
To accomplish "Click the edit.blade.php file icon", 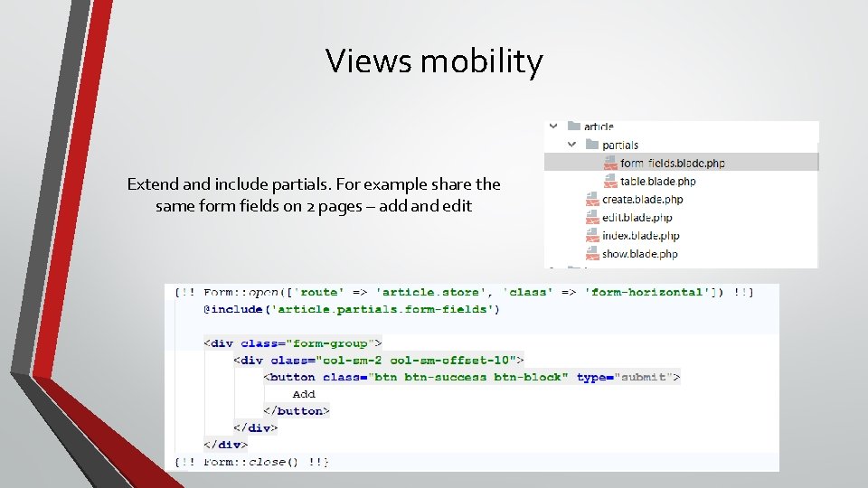I will [x=592, y=218].
